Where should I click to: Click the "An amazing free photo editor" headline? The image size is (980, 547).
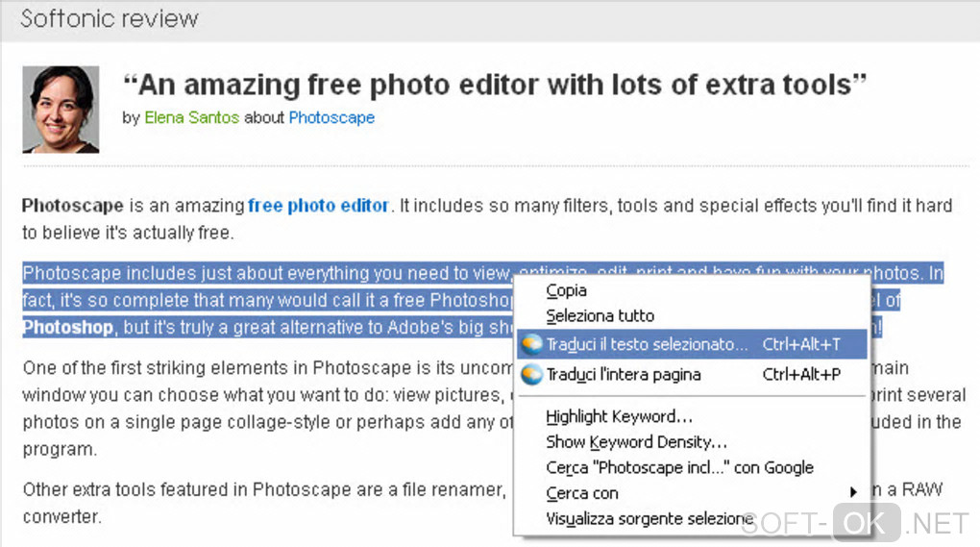tap(495, 85)
